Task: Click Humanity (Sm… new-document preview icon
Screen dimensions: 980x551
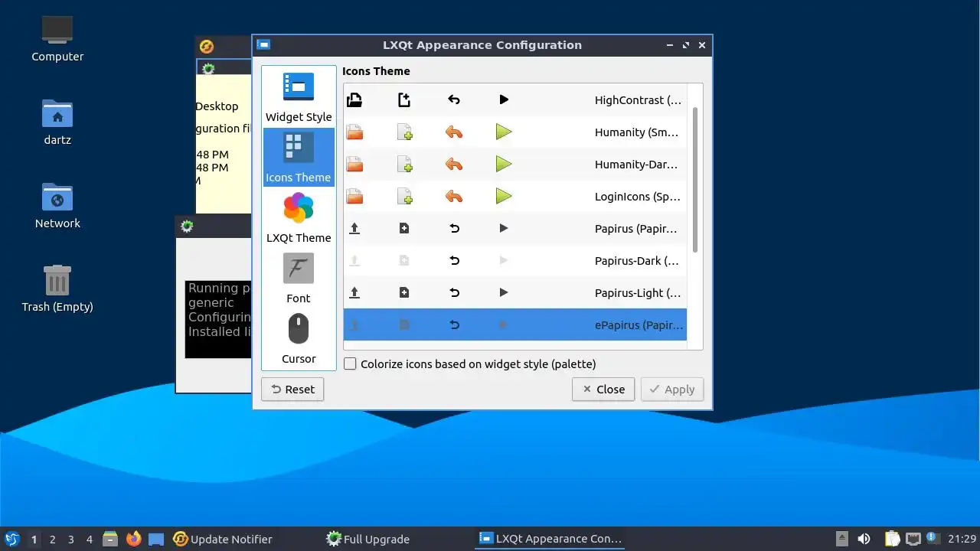Action: [x=404, y=132]
